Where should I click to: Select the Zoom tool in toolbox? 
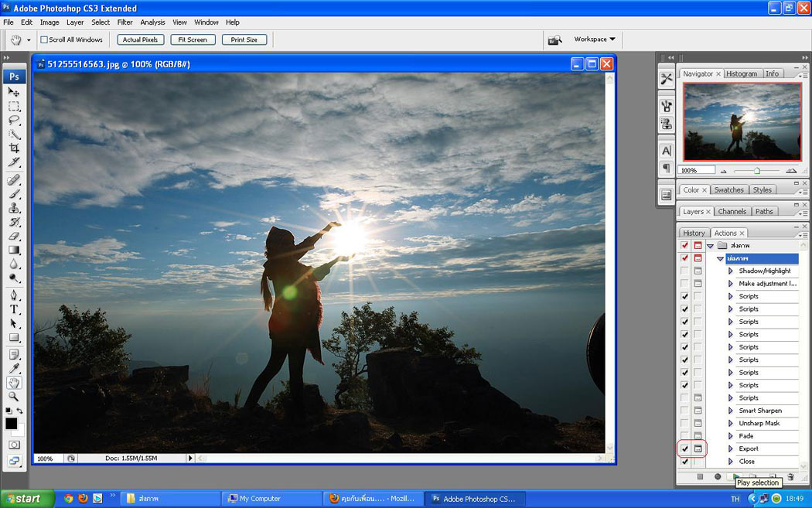pos(14,397)
